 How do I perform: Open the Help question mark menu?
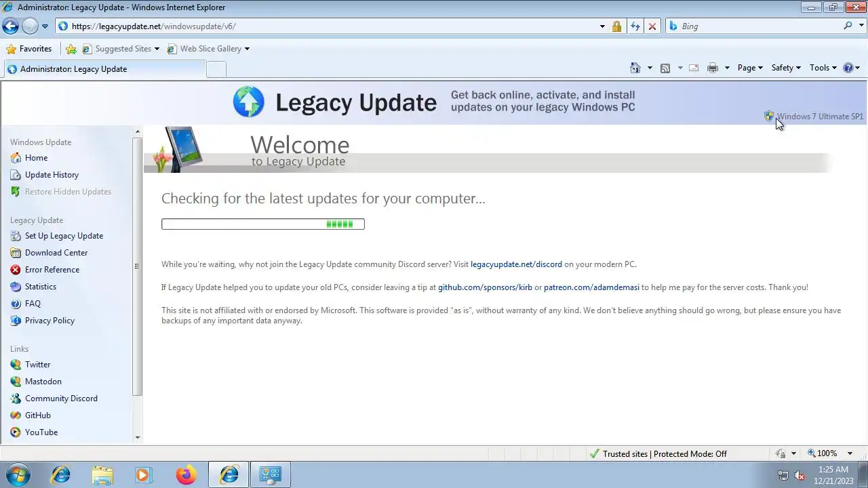pyautogui.click(x=851, y=68)
